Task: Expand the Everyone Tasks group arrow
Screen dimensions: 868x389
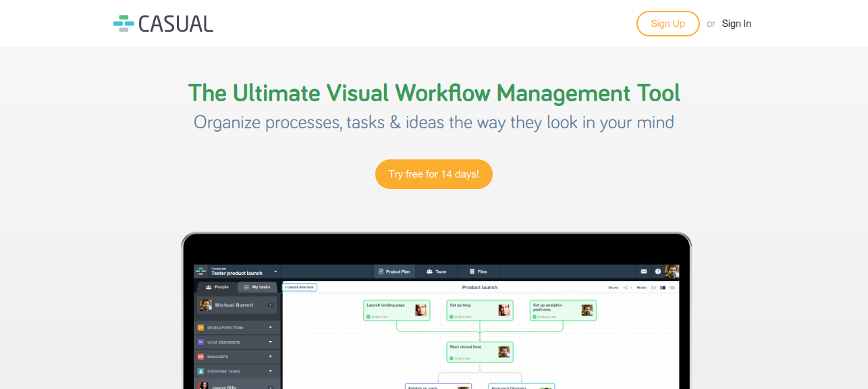Action: (271, 371)
